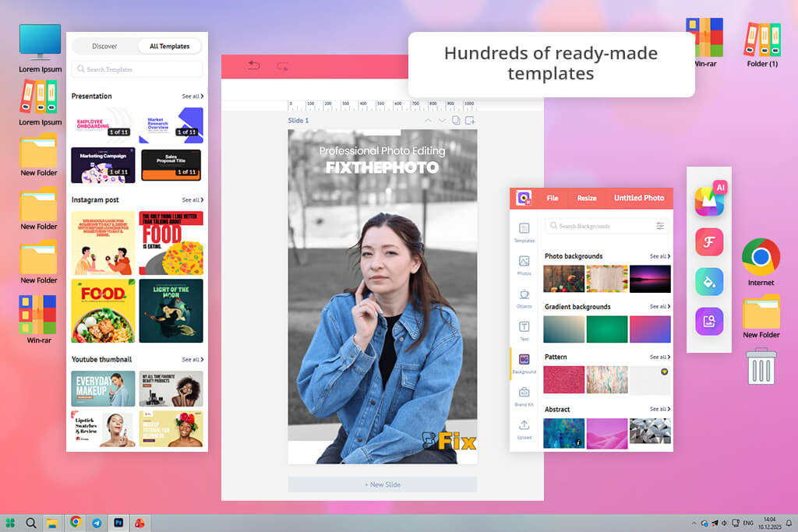Viewport: 798px width, 532px height.
Task: Open the Start menu button
Action: (10, 523)
